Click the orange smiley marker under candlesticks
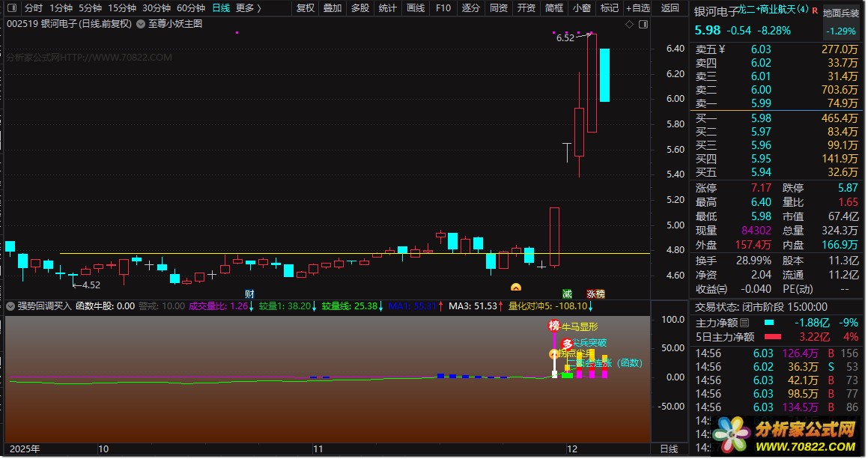The image size is (868, 459). 515,288
